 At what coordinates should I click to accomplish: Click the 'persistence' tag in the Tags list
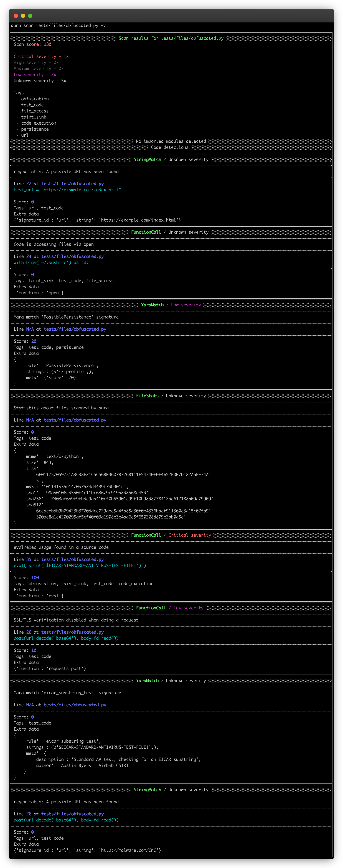point(35,129)
